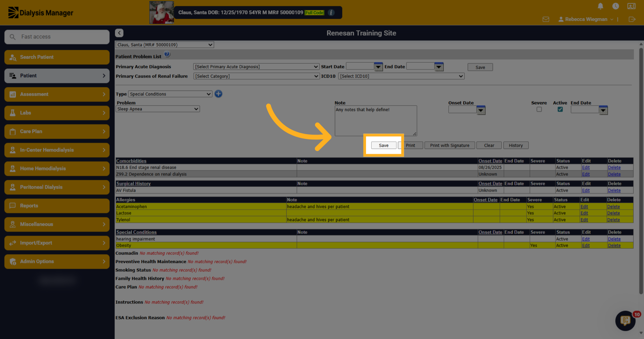Click the Print with Signature button
644x339 pixels.
450,145
